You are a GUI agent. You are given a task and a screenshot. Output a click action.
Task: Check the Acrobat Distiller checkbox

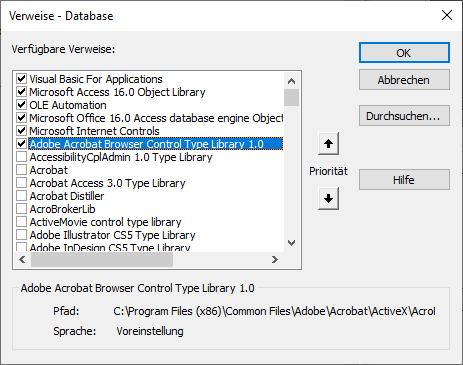(22, 196)
